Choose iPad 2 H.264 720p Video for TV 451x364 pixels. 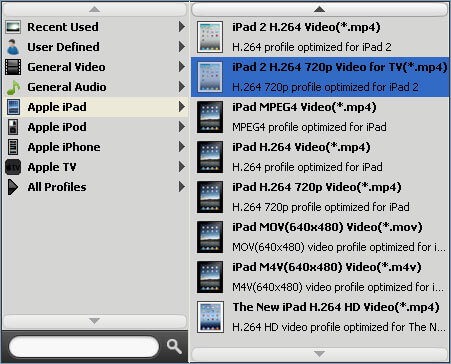[320, 77]
